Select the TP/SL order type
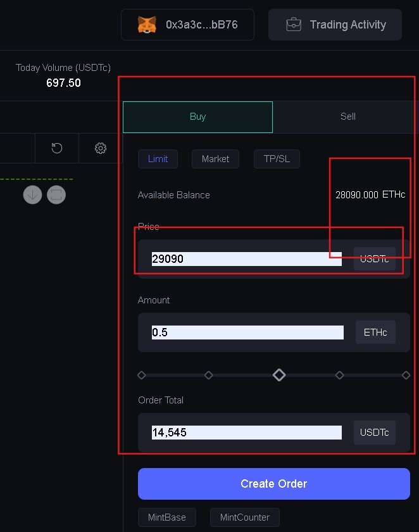The height and width of the screenshot is (532, 419). tap(277, 158)
